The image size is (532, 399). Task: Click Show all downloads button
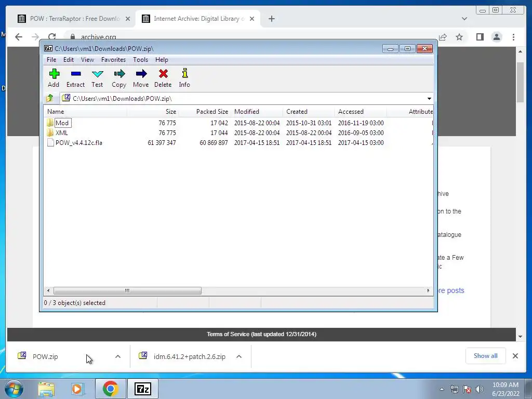pos(486,355)
